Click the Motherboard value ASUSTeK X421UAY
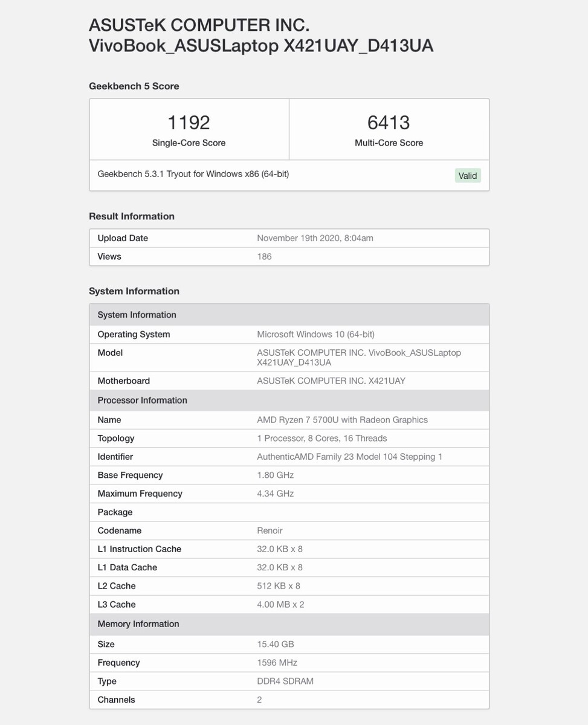The image size is (588, 725). pyautogui.click(x=331, y=381)
